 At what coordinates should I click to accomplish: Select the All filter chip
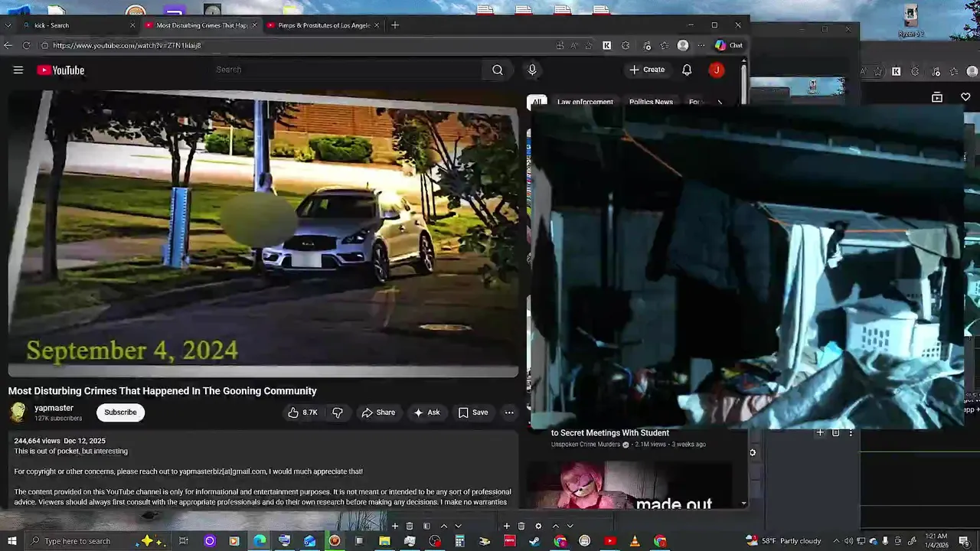coord(537,102)
